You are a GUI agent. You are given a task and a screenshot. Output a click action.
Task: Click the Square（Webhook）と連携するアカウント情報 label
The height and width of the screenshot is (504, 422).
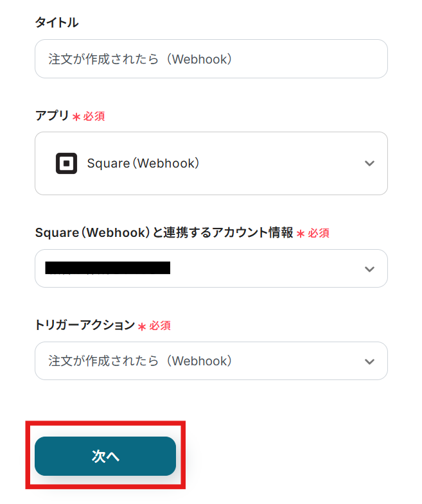pyautogui.click(x=164, y=233)
